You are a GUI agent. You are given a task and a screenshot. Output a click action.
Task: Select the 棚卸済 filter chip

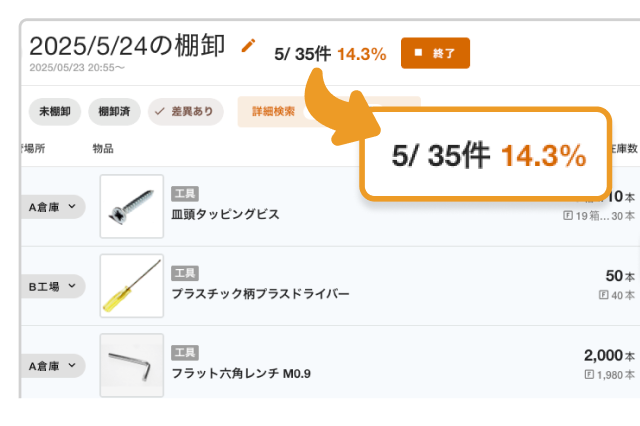pos(114,111)
